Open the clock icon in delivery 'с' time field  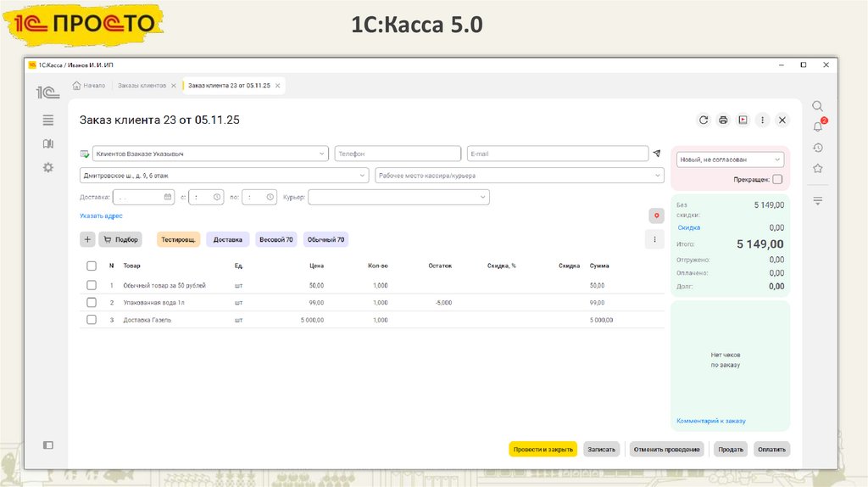217,197
